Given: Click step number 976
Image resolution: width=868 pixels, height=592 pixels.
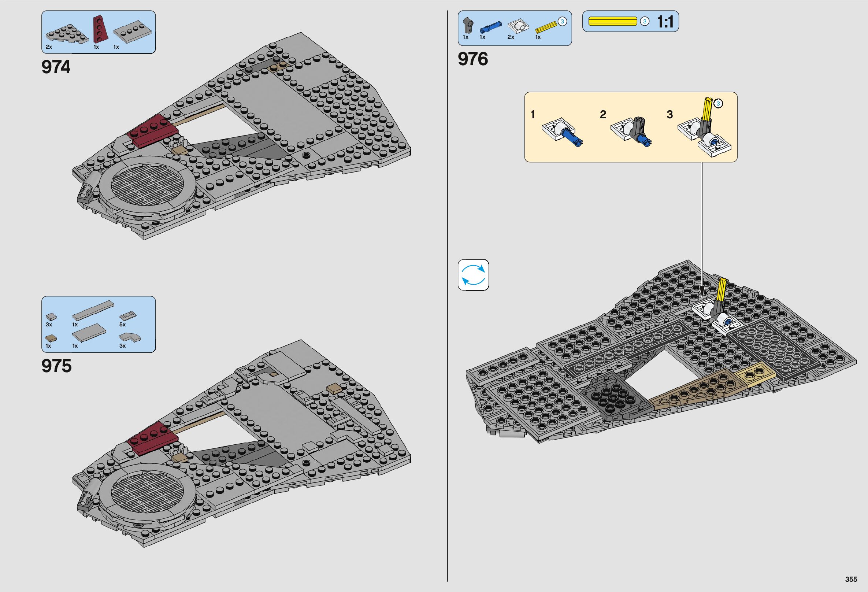Looking at the screenshot, I should coord(473,59).
